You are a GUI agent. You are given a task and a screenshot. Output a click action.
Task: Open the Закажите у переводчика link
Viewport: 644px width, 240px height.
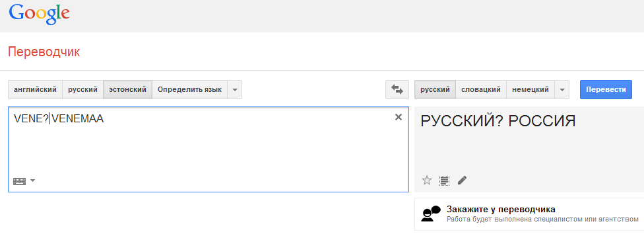point(501,209)
